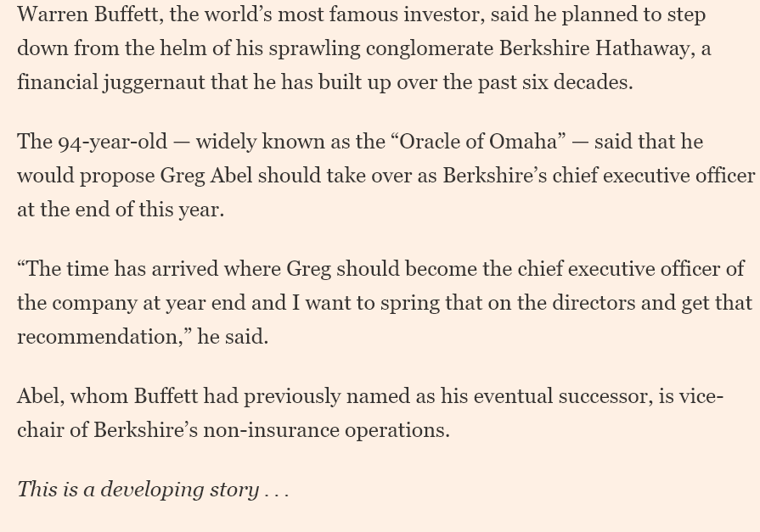Click the word 'operations' ending fourth paragraph
The height and width of the screenshot is (532, 760).
pyautogui.click(x=395, y=430)
